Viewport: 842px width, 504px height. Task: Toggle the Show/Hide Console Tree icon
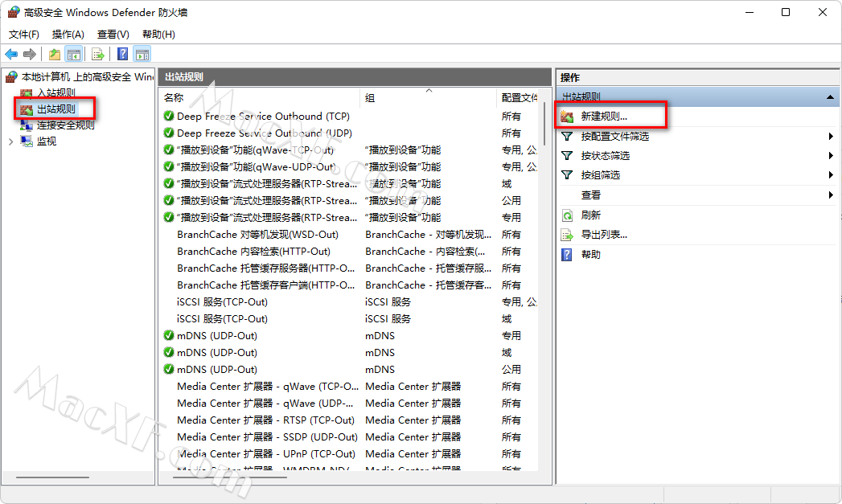coord(73,54)
